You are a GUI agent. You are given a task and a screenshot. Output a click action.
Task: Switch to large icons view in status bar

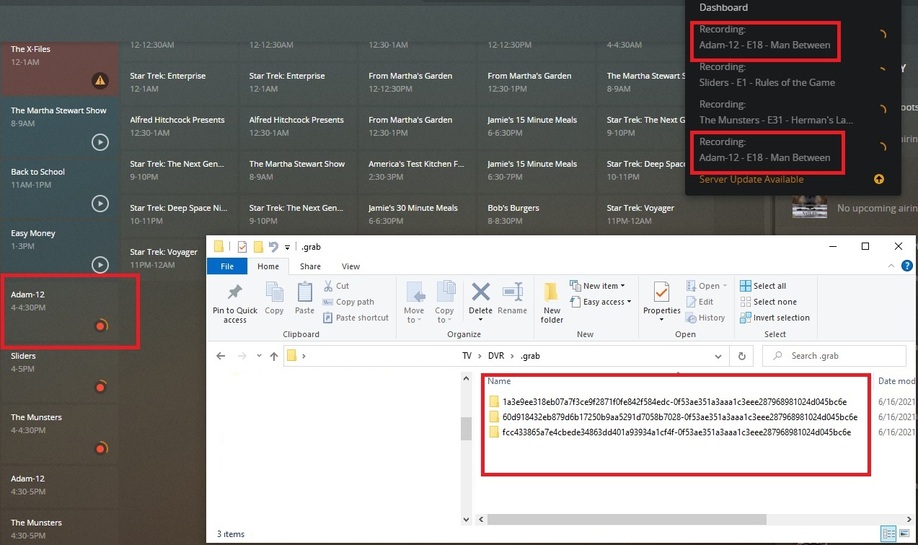(x=905, y=533)
